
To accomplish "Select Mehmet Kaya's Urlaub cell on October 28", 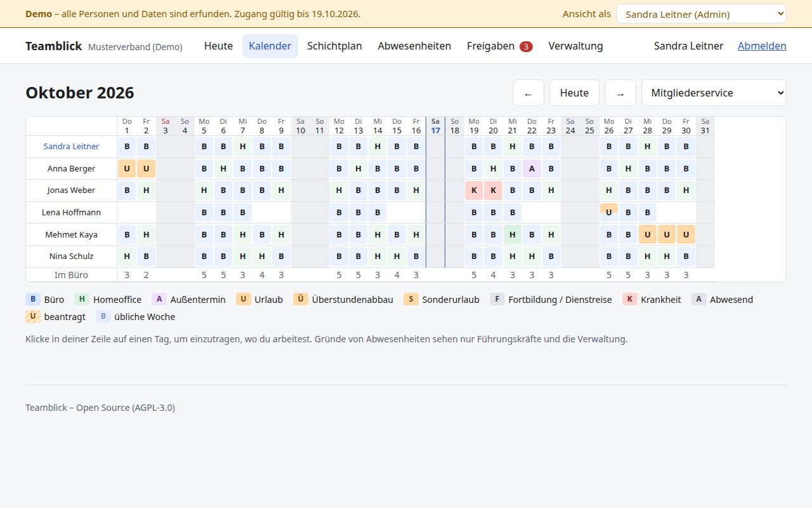I will click(648, 234).
